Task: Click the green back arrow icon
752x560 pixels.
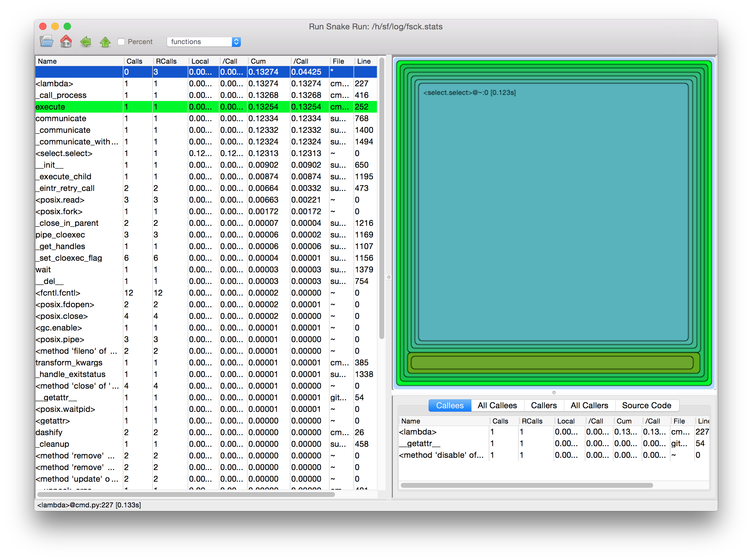Action: pyautogui.click(x=85, y=41)
